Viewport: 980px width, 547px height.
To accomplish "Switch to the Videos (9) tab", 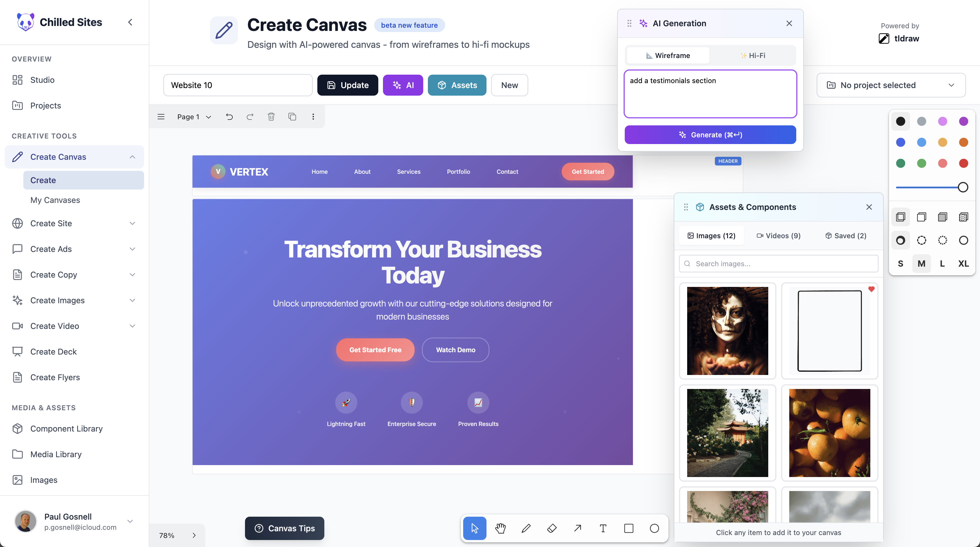I will (x=778, y=236).
